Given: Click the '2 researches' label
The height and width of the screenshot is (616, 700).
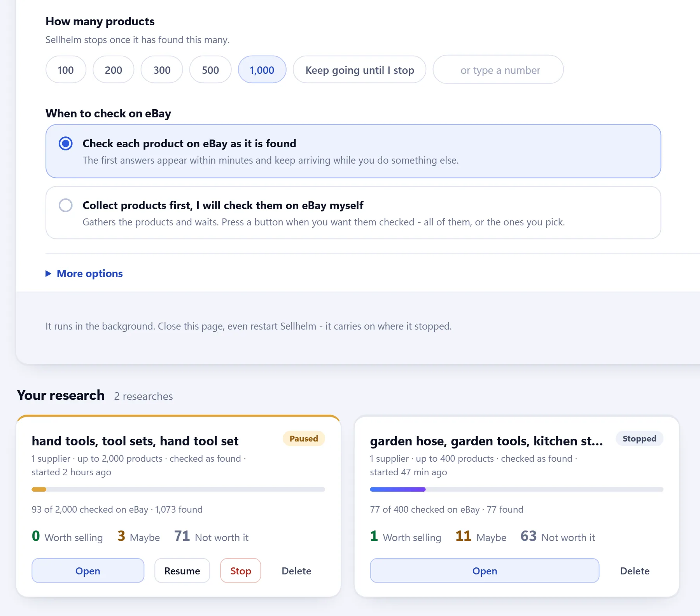Looking at the screenshot, I should pyautogui.click(x=143, y=396).
